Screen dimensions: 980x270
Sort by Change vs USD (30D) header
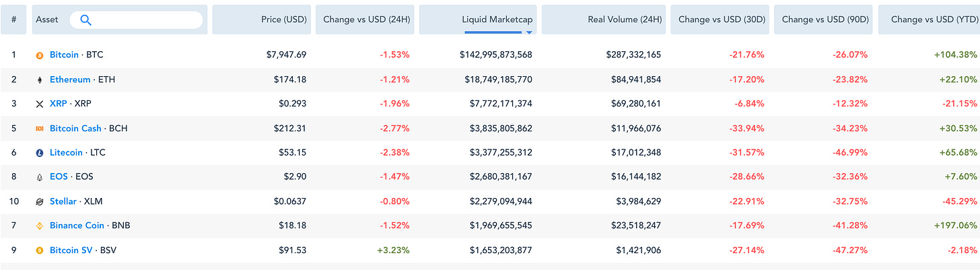(x=720, y=20)
